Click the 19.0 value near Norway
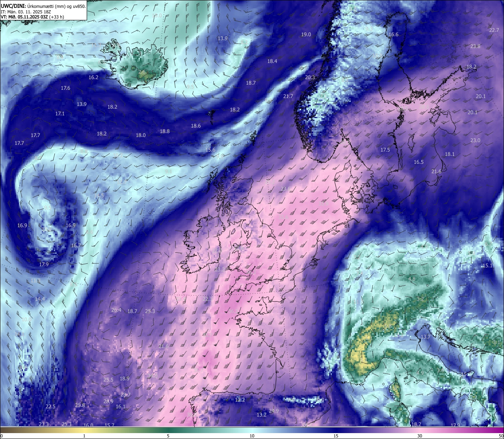Screen dimensions: 504x439 [306, 35]
